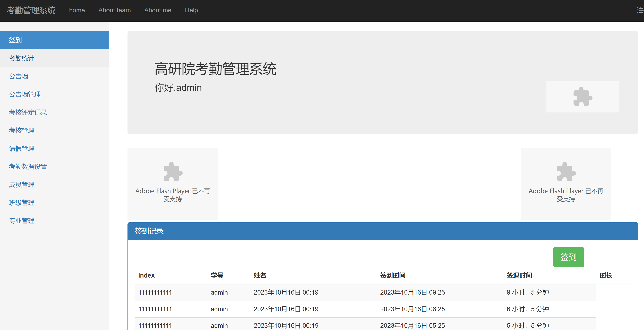
Task: Go to 成员管理 in sidebar
Action: coord(22,185)
